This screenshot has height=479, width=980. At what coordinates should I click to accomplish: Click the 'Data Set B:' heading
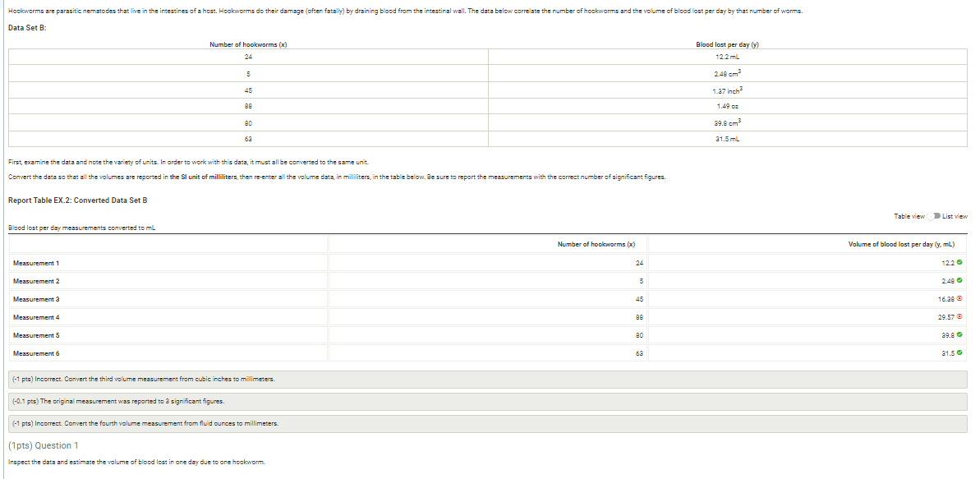pyautogui.click(x=26, y=28)
